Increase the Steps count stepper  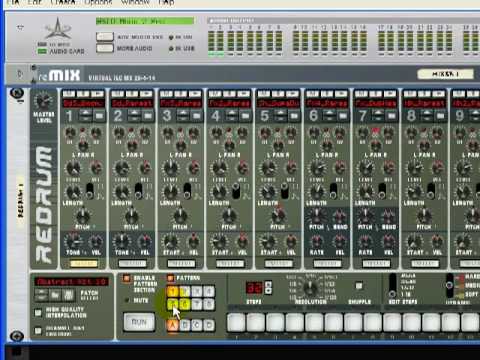268,284
